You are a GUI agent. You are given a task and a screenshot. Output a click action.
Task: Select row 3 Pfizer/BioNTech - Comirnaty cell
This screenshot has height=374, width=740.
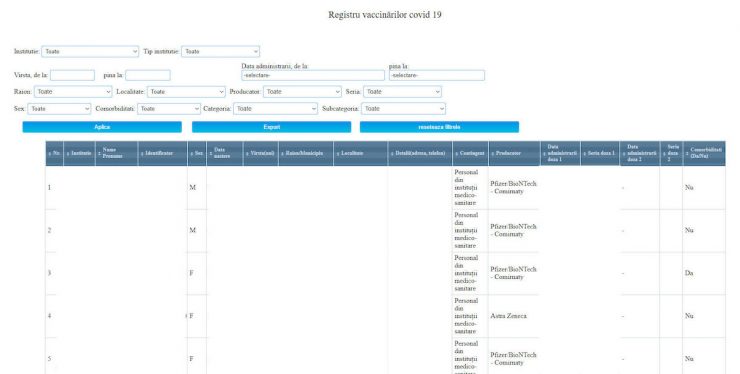[513, 273]
